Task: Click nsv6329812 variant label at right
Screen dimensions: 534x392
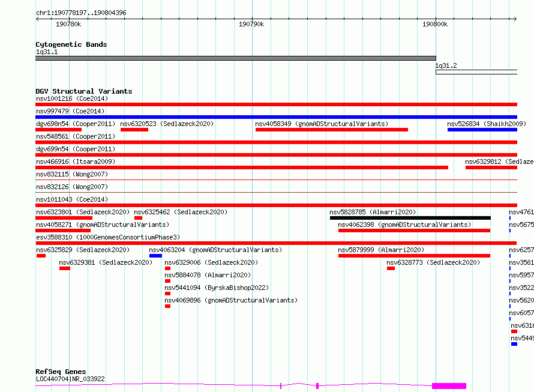Action: [499, 161]
